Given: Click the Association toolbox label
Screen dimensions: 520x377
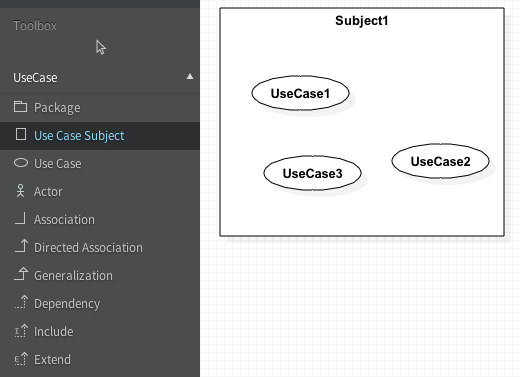Looking at the screenshot, I should (x=64, y=220).
